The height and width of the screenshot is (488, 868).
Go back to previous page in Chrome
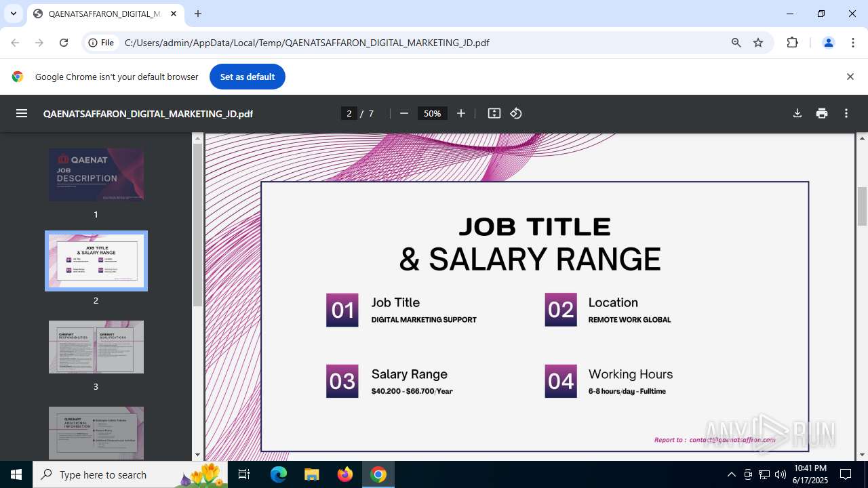tap(15, 43)
